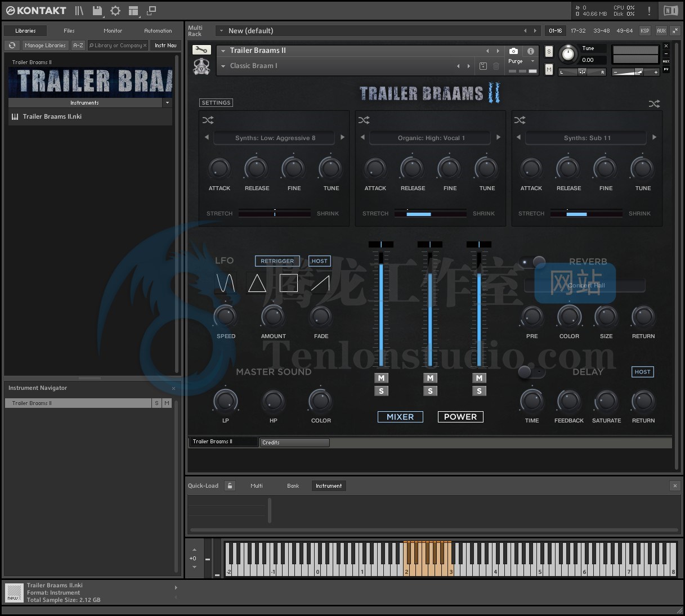The image size is (685, 616).
Task: Toggle the Reverb on/off switch
Action: coord(532,262)
